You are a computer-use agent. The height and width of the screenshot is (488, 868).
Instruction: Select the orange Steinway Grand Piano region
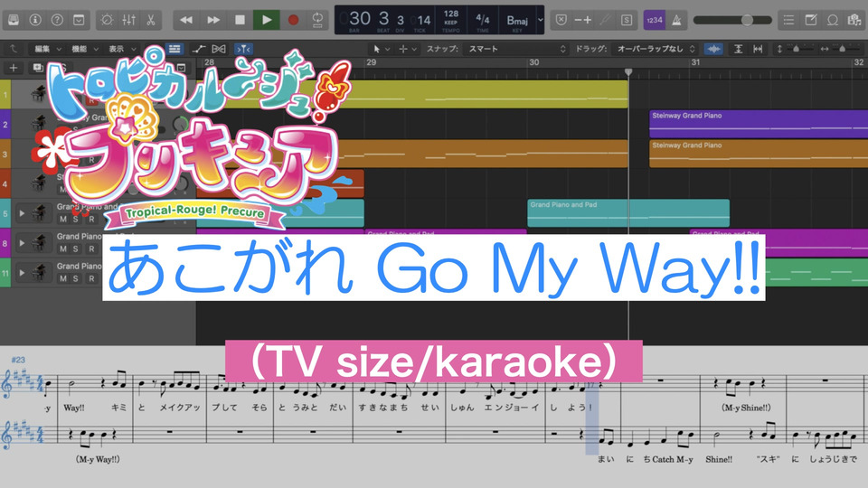759,154
